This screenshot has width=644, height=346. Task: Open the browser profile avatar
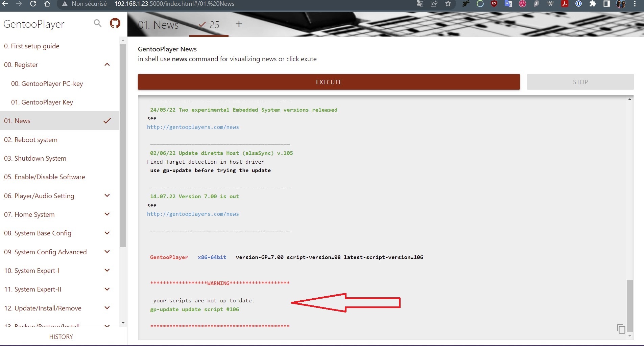621,4
